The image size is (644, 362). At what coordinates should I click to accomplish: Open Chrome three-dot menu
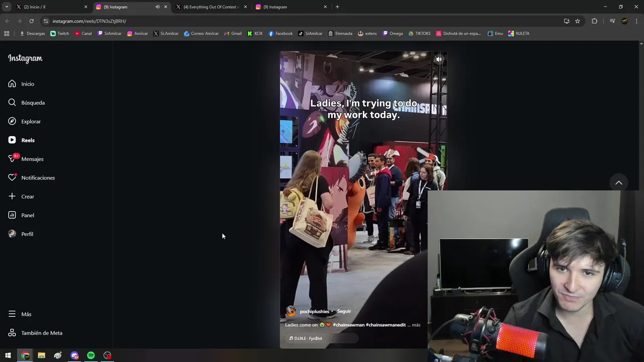(637, 21)
